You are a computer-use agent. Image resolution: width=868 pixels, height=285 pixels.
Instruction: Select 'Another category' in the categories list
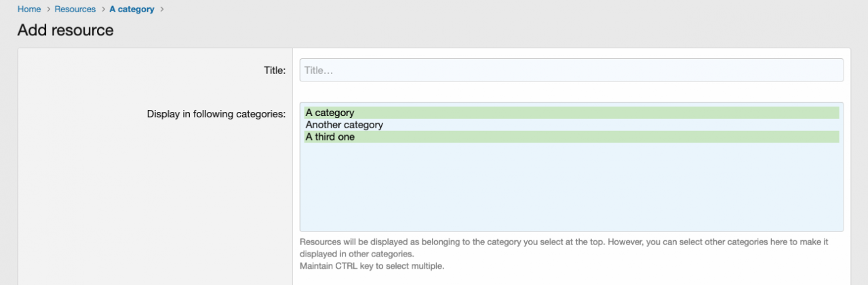pos(344,125)
